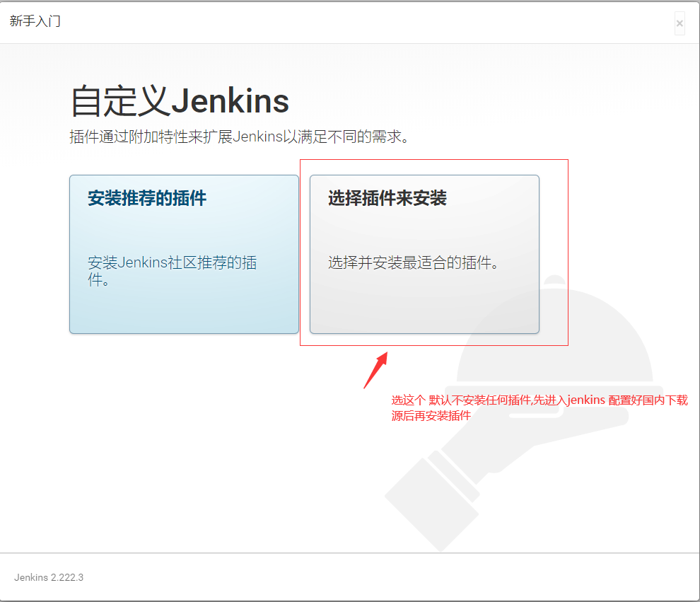This screenshot has width=700, height=602.
Task: Click the 安装Jenkins社区推荐的插件 description text
Action: (172, 271)
